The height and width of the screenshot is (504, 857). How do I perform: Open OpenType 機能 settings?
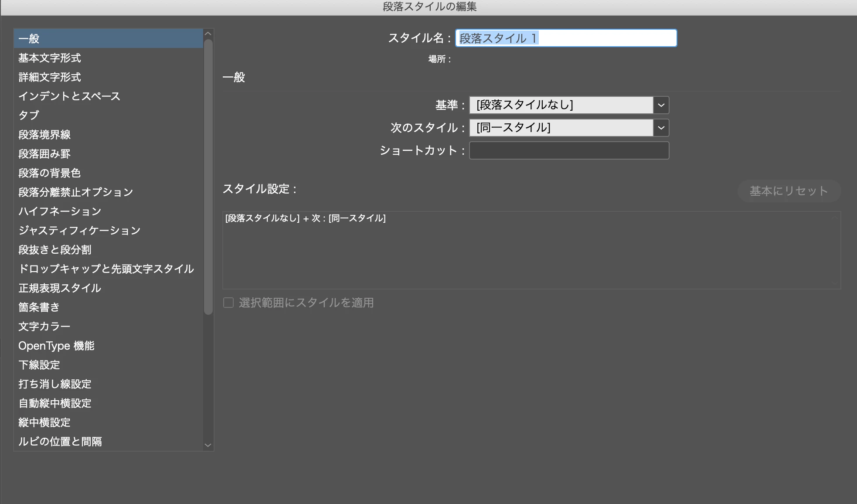point(56,346)
